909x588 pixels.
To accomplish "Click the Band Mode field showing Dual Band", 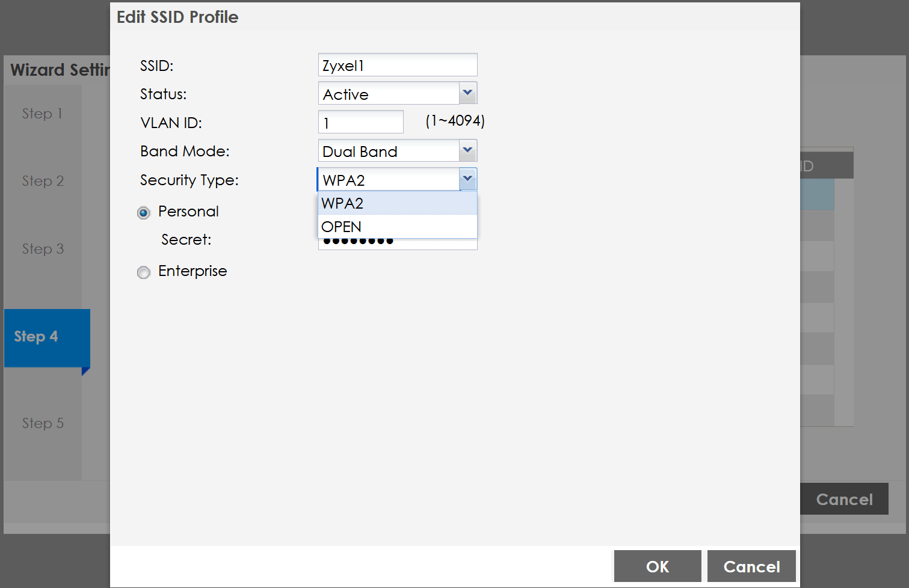I will point(388,151).
